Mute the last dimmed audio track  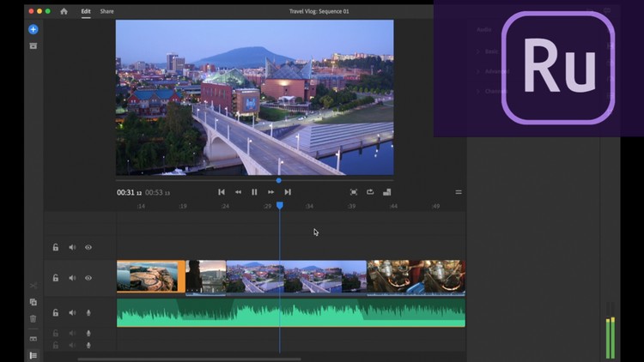pyautogui.click(x=72, y=345)
